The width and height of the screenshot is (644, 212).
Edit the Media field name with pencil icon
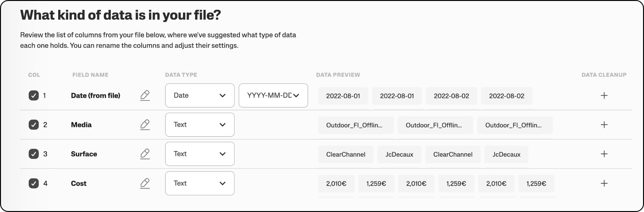(x=145, y=125)
